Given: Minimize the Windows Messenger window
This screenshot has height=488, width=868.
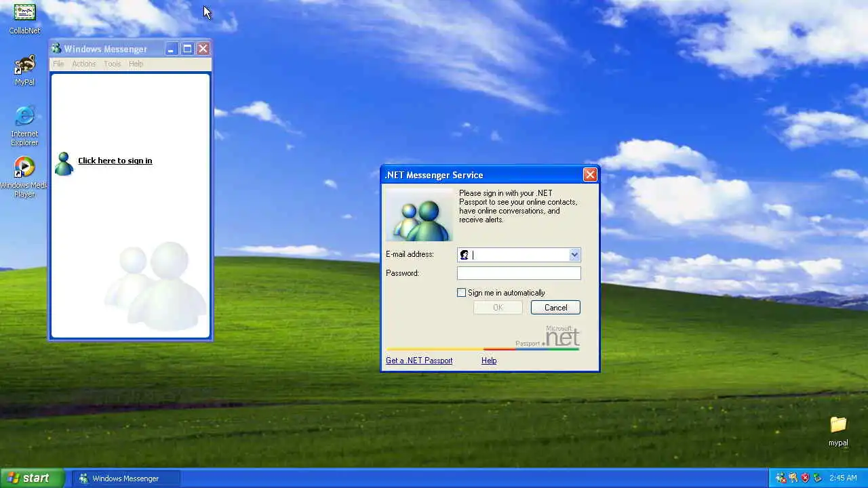Looking at the screenshot, I should click(172, 49).
